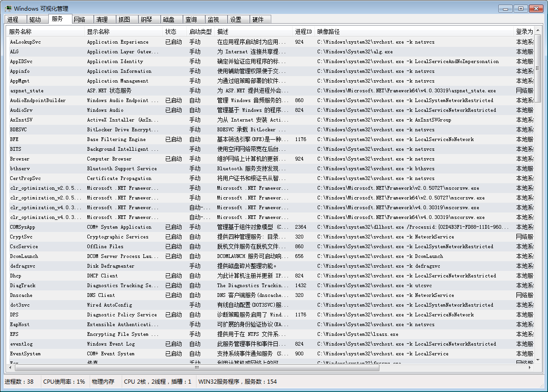
Task: Sort by the 进程ID column header
Action: point(303,32)
